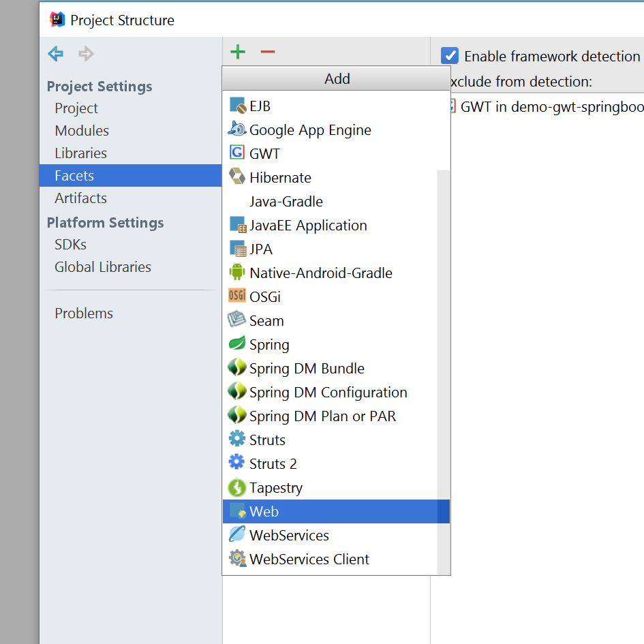Click the Spring DM Bundle icon
This screenshot has height=644, width=644.
tap(237, 367)
